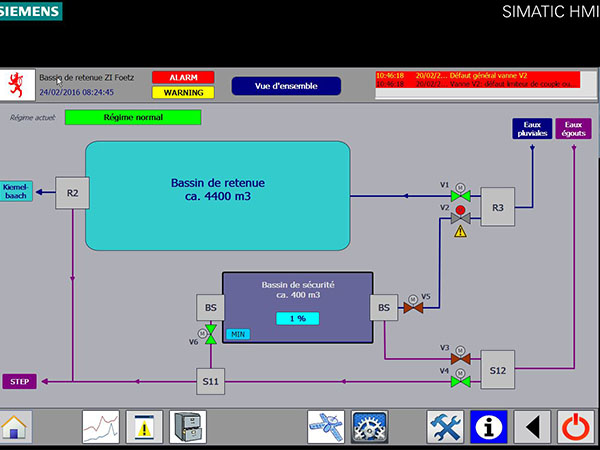Toggle the green V1 valve
This screenshot has width=600, height=450.
461,196
